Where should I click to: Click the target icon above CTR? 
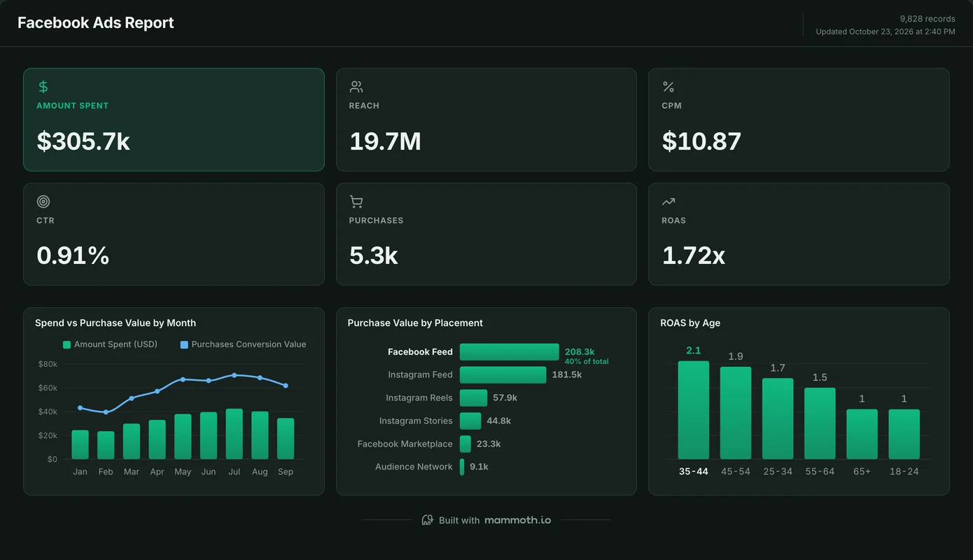pos(43,202)
